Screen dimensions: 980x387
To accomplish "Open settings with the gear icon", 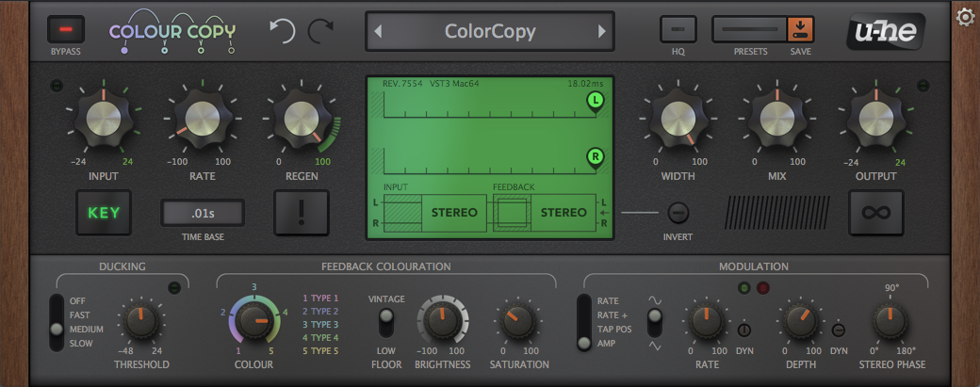I will [x=965, y=17].
